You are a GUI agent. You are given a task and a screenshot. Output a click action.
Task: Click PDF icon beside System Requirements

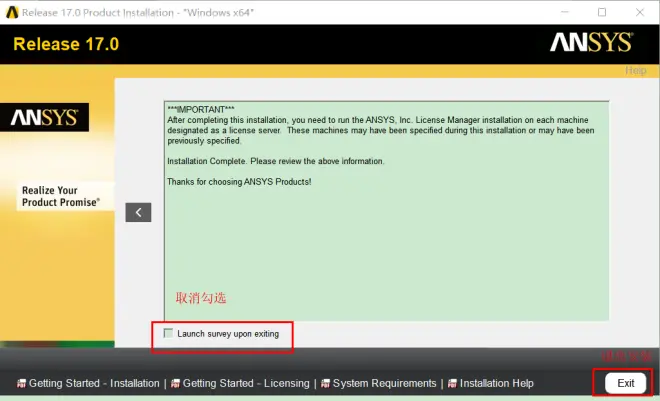tap(325, 383)
